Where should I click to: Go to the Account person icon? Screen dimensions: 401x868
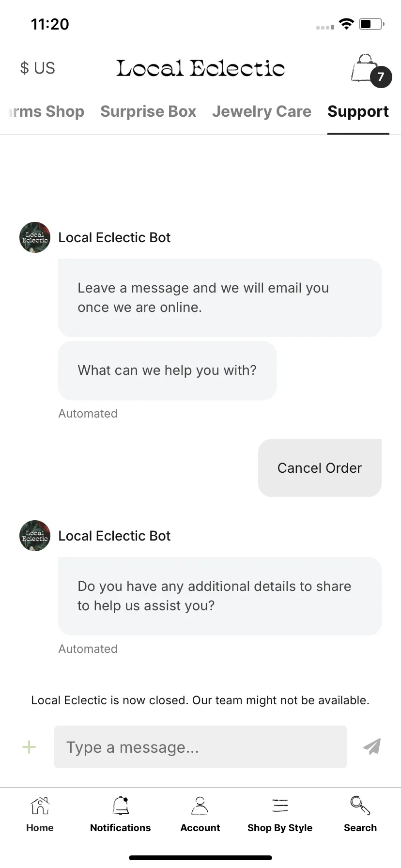[200, 806]
